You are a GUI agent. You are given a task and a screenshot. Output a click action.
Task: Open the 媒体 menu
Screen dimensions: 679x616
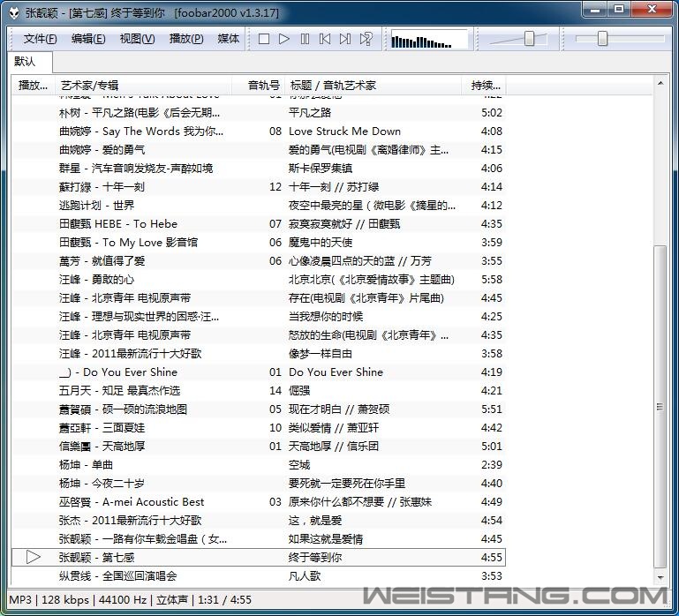(228, 39)
